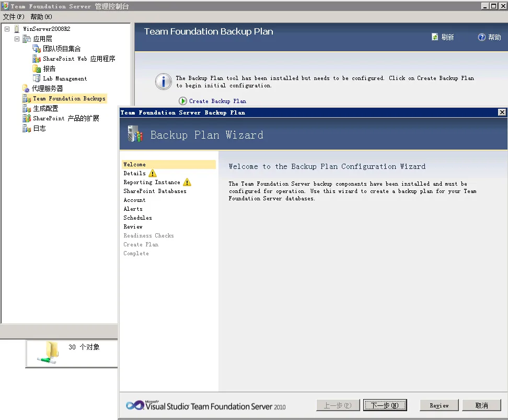Click the 生成配置 icon

pyautogui.click(x=27, y=108)
